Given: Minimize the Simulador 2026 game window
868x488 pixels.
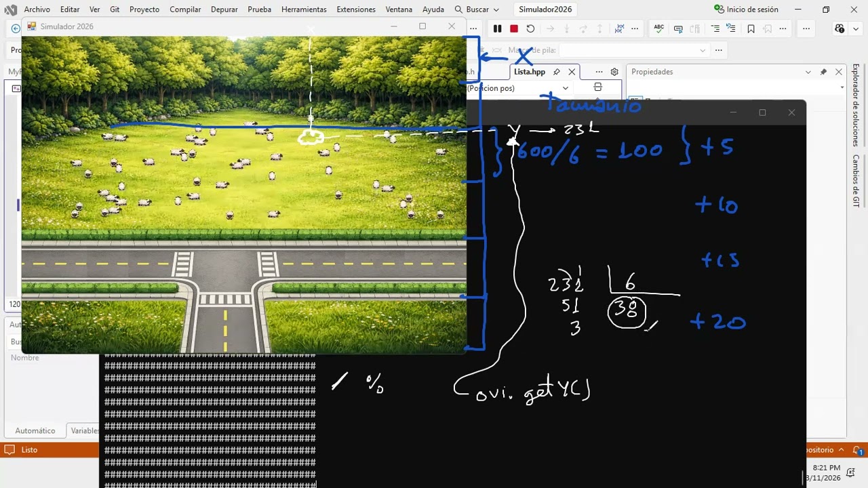Looking at the screenshot, I should [x=393, y=26].
